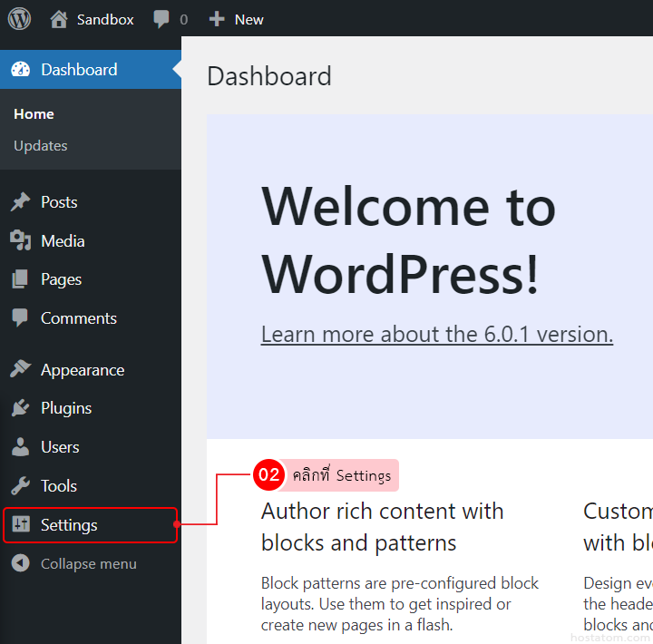
Task: Select the Updates submenu link
Action: coord(41,146)
